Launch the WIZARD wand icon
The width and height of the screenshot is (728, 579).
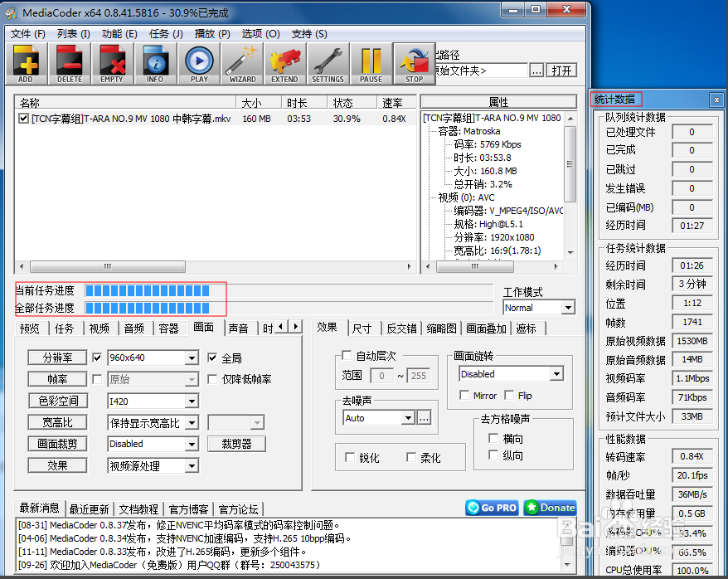tap(242, 63)
